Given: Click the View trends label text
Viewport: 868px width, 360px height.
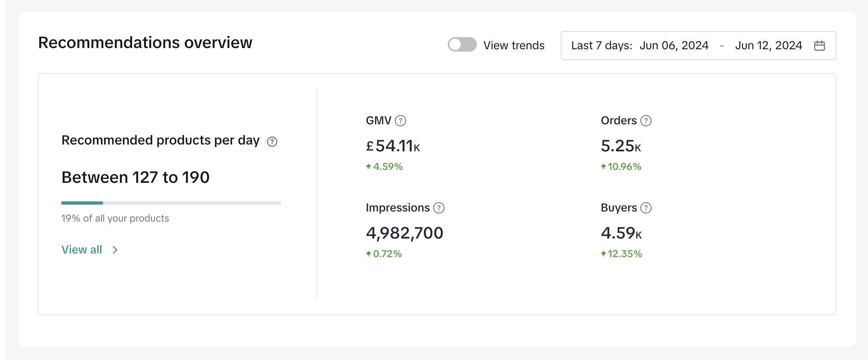Looking at the screenshot, I should tap(514, 46).
